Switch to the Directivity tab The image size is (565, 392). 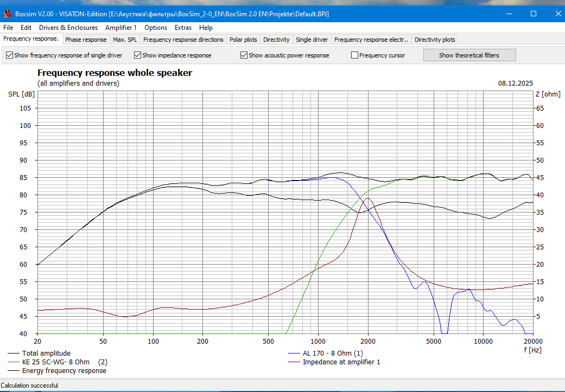click(x=276, y=40)
